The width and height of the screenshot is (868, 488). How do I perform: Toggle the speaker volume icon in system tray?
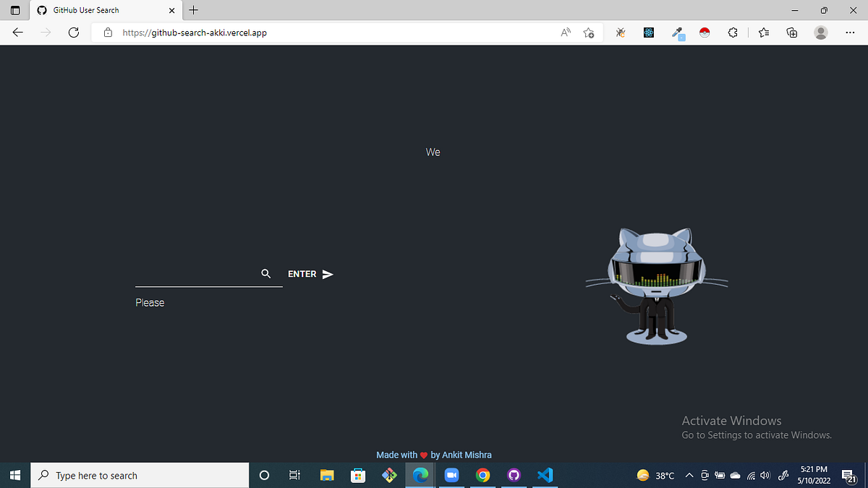click(x=765, y=476)
